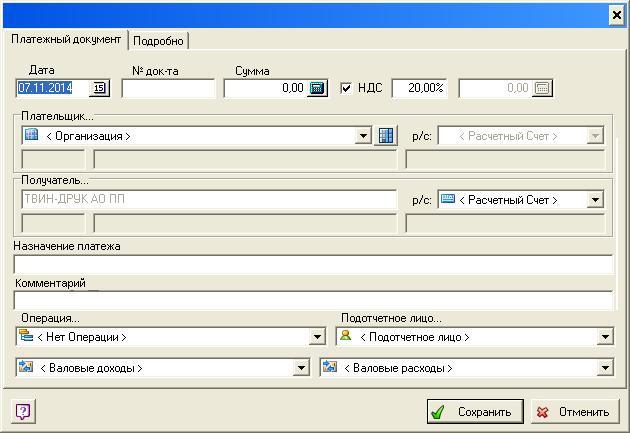Click the organization browse icon next to Плательщик

coord(386,136)
